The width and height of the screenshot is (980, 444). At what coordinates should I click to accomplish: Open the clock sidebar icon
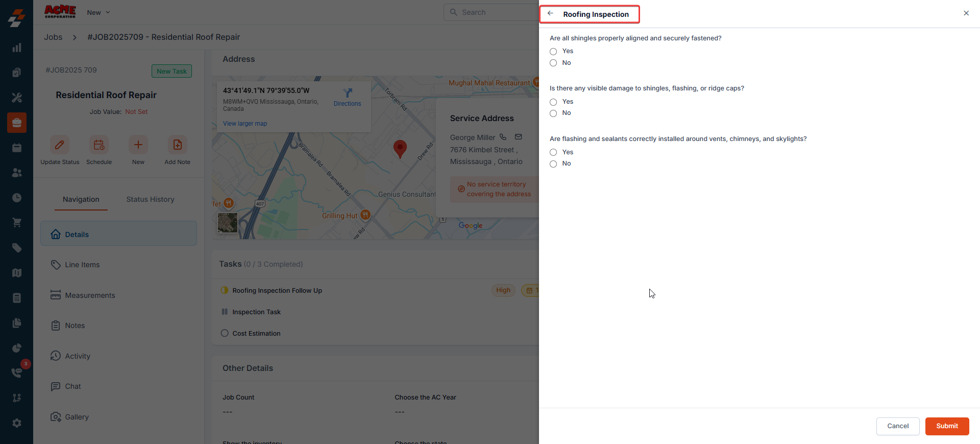tap(17, 198)
